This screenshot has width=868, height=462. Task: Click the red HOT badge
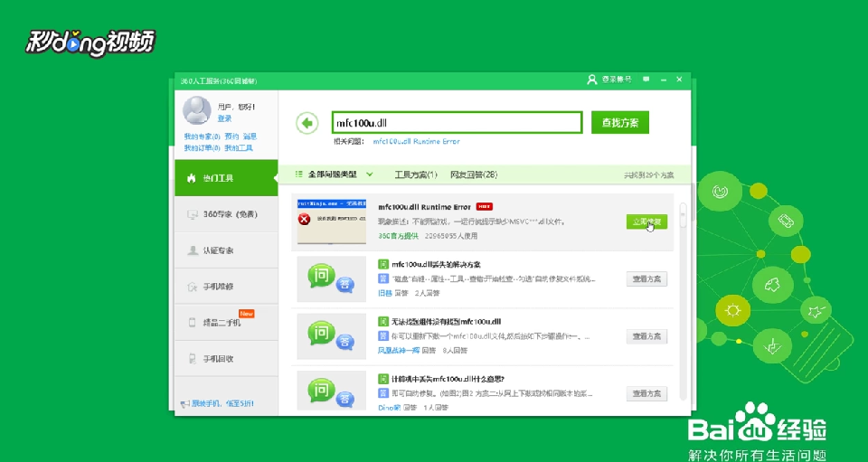point(485,207)
